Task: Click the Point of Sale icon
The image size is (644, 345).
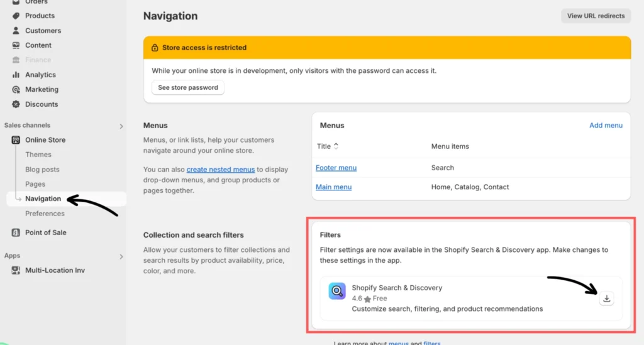Action: pyautogui.click(x=16, y=233)
